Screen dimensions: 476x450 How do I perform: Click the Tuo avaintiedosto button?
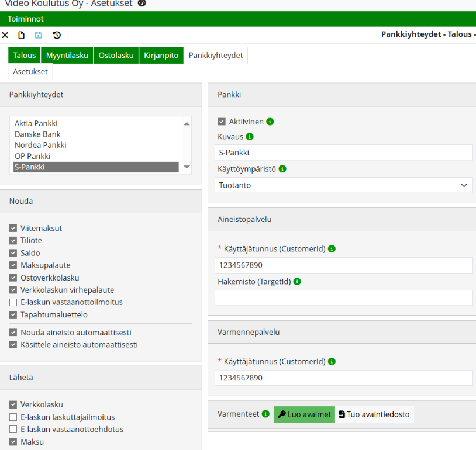point(374,414)
